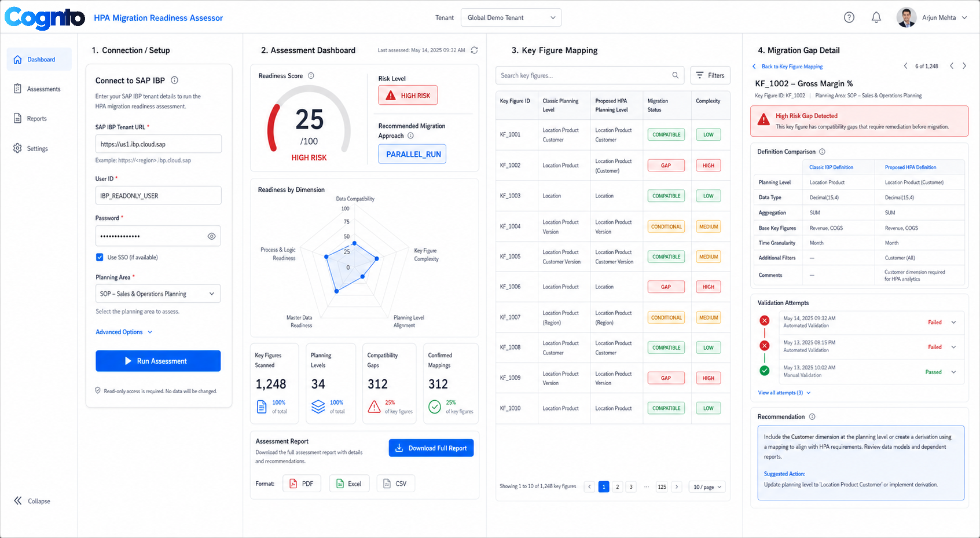This screenshot has height=538, width=980.
Task: Click the failed status icon for May 13 08:15 PM validation
Action: [765, 346]
